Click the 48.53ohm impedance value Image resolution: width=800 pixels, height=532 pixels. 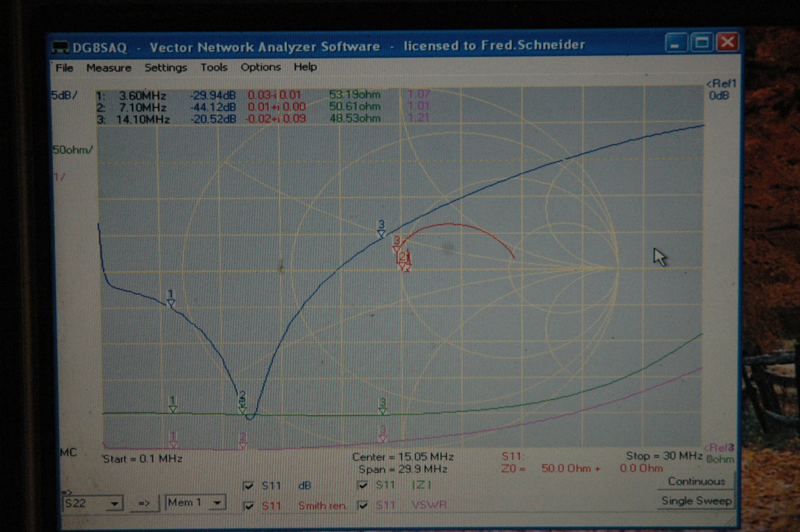coord(355,118)
